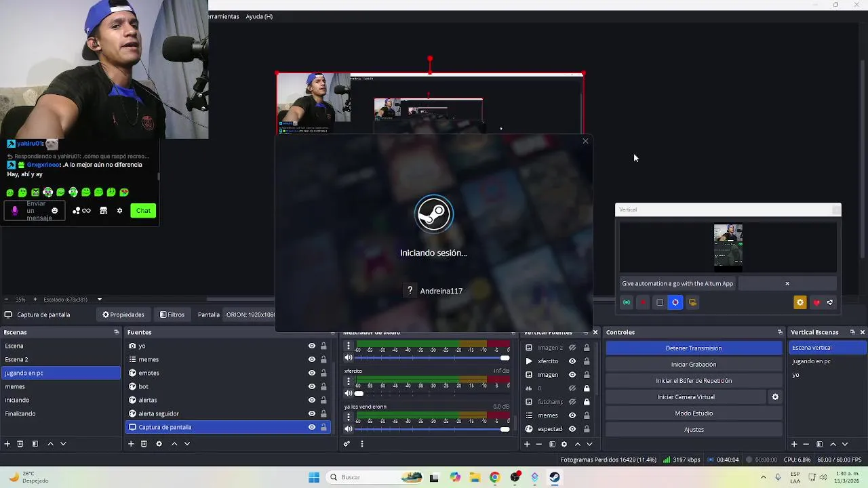This screenshot has height=488, width=868.
Task: Open File Explorer from taskbar
Action: 475,477
